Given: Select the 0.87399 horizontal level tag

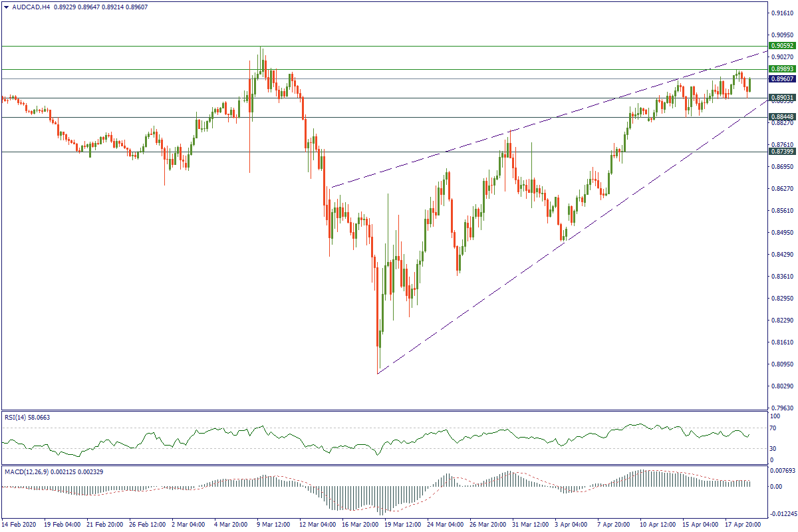Looking at the screenshot, I should [782, 152].
